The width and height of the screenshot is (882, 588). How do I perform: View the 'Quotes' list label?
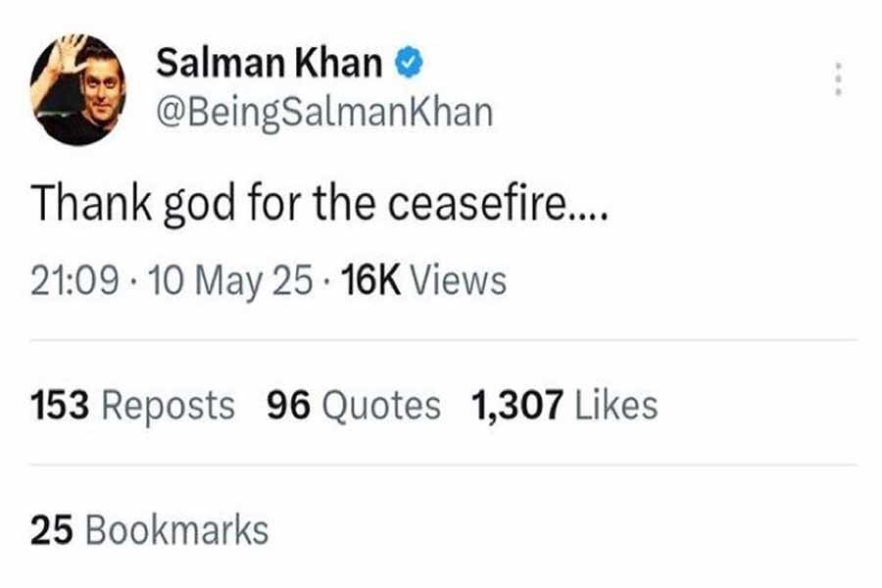382,405
